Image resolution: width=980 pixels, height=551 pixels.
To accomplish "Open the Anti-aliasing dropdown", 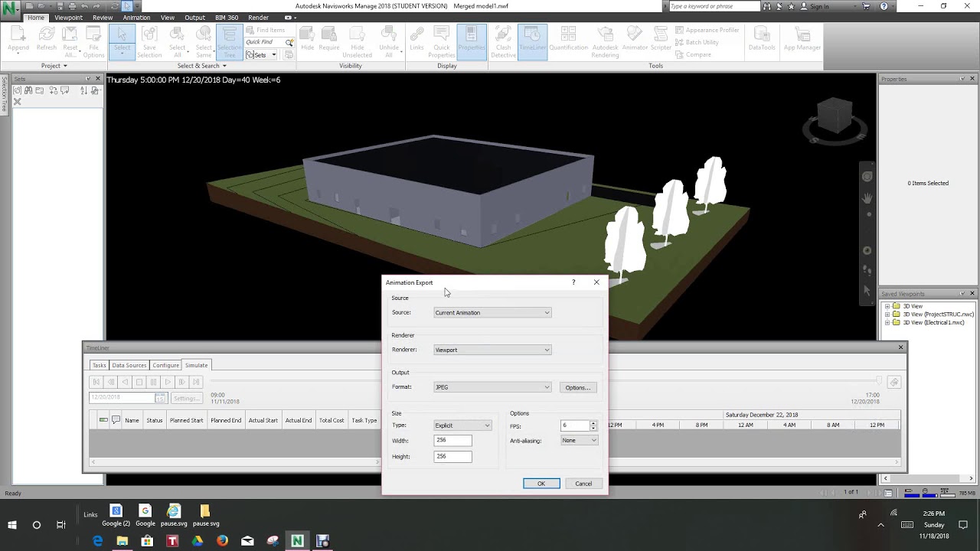I will point(579,440).
